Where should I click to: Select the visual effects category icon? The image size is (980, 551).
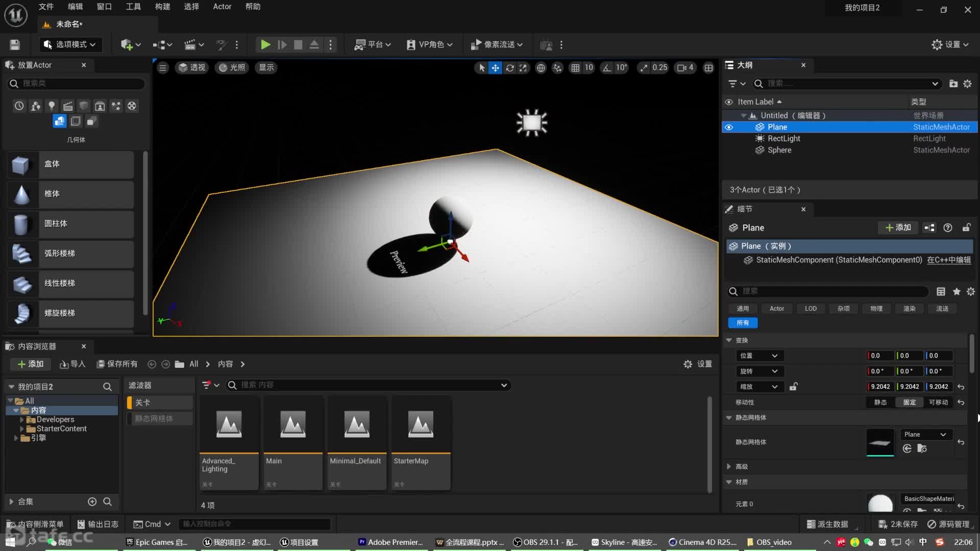116,106
